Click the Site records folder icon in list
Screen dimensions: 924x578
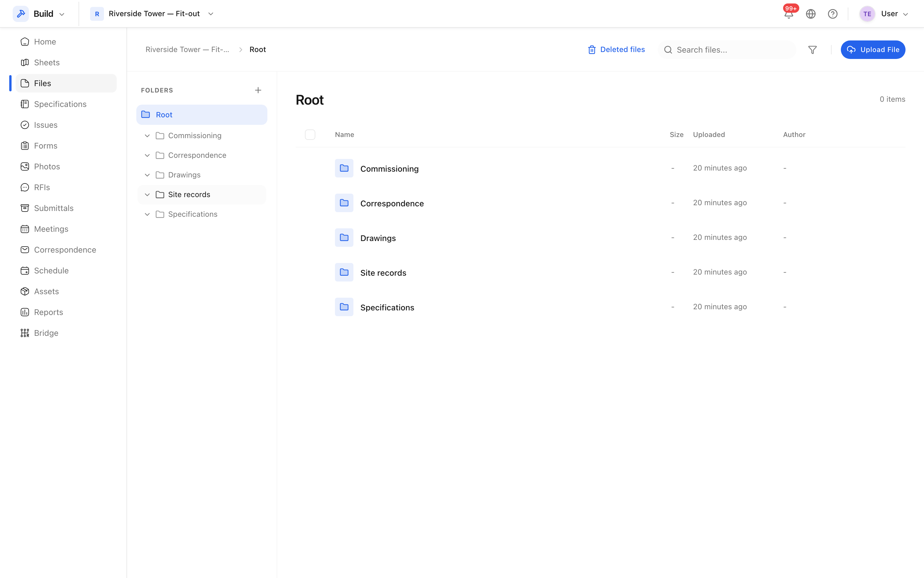pos(344,272)
